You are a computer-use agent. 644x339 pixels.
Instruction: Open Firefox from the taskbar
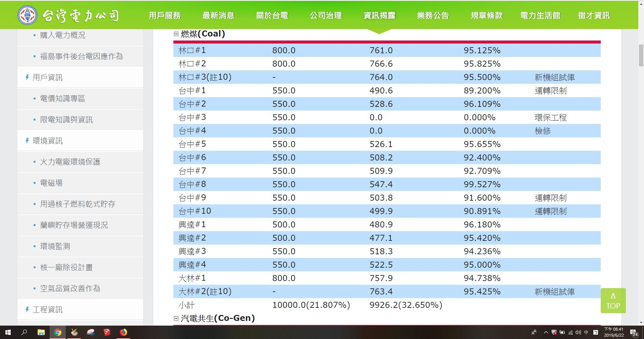click(123, 332)
